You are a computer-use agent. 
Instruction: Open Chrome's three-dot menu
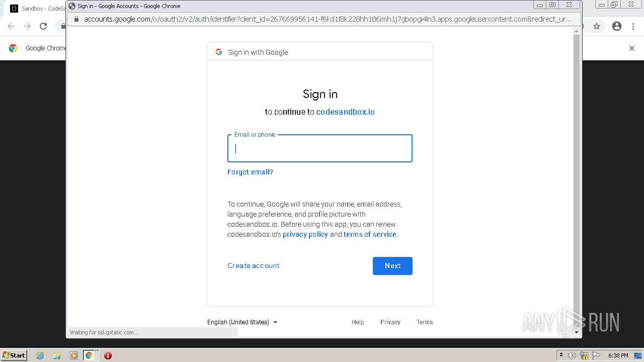pyautogui.click(x=633, y=26)
